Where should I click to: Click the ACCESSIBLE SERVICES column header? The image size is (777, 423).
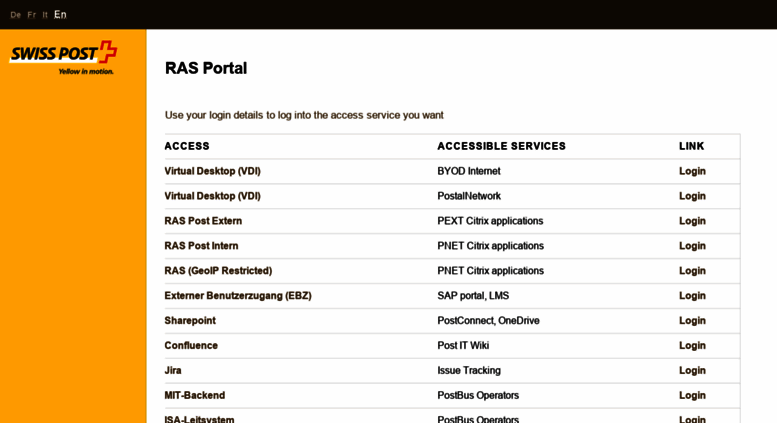click(501, 146)
